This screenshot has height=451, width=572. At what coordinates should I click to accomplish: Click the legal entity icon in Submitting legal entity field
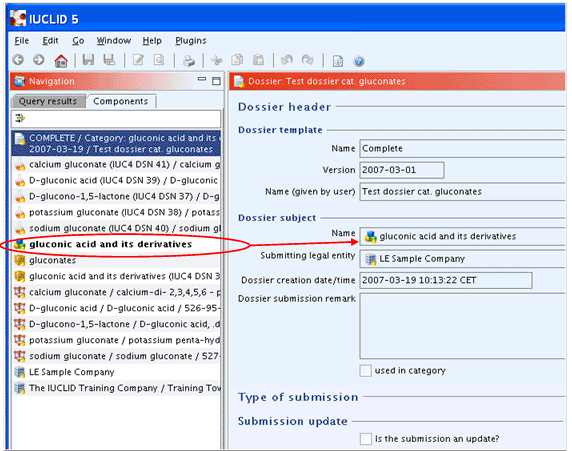(371, 259)
